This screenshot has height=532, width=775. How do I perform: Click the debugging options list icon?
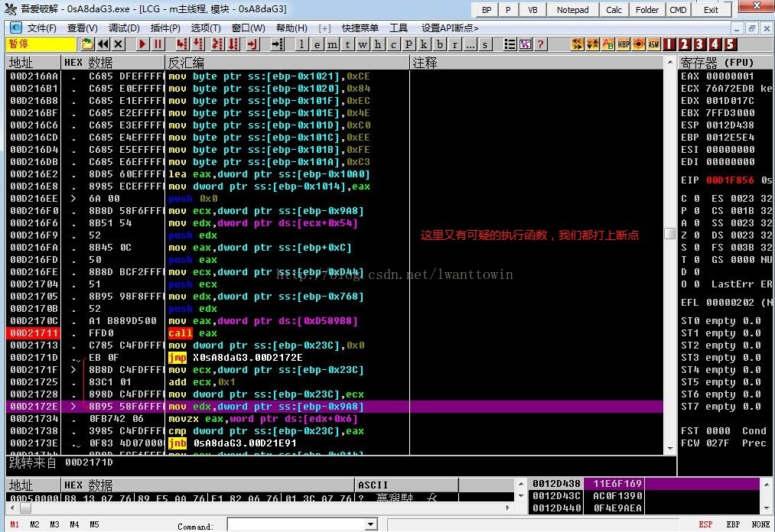click(x=510, y=44)
